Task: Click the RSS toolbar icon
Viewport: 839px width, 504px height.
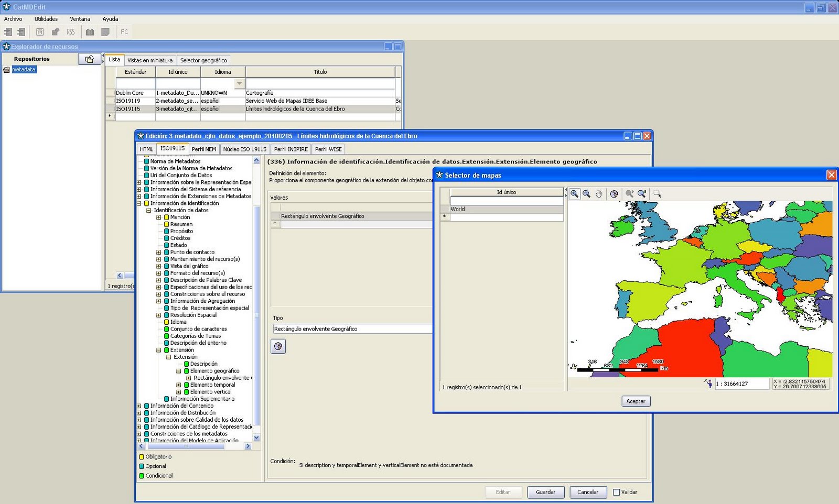Action: pyautogui.click(x=71, y=32)
